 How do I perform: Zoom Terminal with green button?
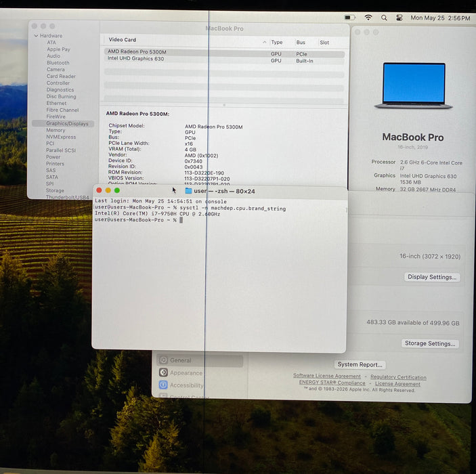click(x=117, y=190)
